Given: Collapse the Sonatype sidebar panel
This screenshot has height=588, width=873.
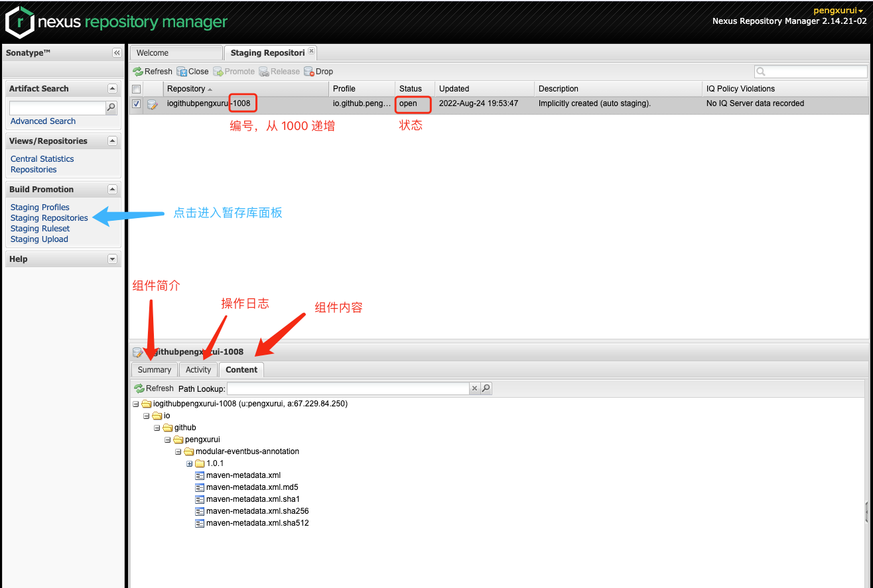Looking at the screenshot, I should pyautogui.click(x=117, y=53).
